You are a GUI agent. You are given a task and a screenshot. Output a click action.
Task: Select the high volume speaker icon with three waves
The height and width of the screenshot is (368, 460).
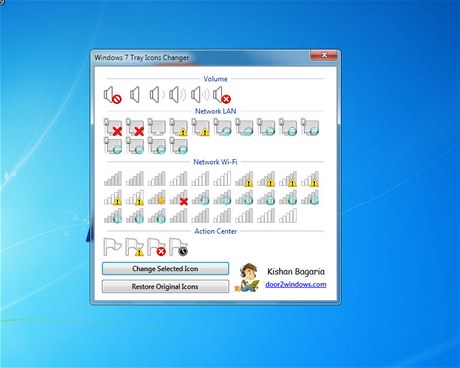pos(200,95)
